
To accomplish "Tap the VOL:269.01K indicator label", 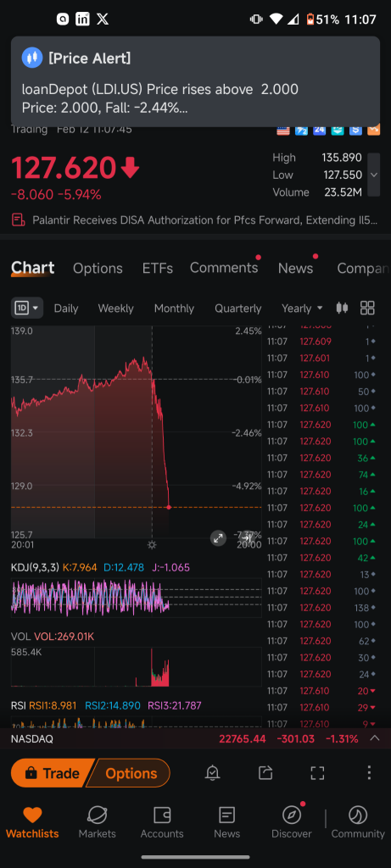I will (64, 637).
